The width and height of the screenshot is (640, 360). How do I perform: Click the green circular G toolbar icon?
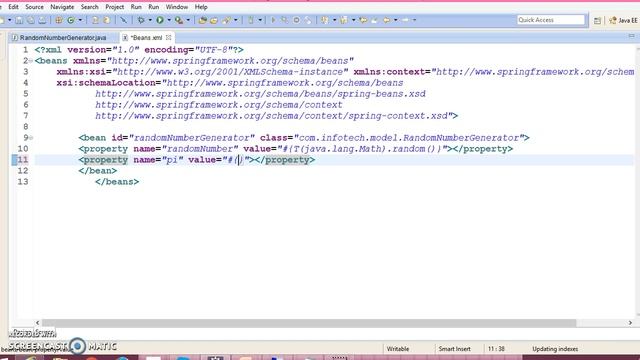point(71,20)
